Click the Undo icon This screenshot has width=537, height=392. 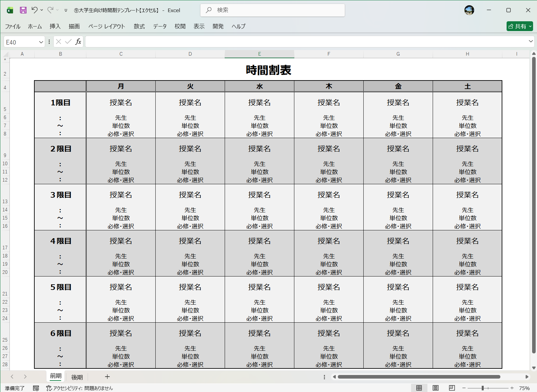tap(34, 10)
